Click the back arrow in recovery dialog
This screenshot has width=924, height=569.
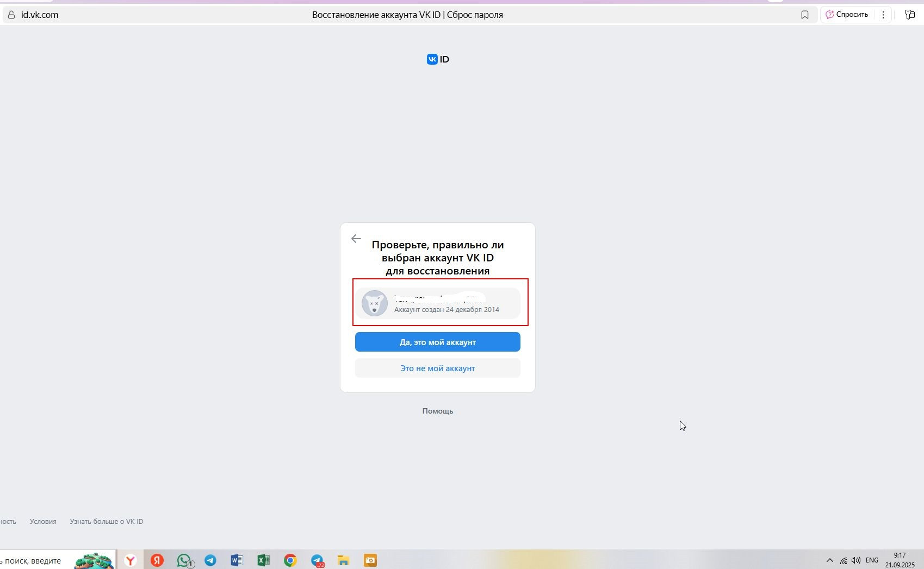[356, 239]
